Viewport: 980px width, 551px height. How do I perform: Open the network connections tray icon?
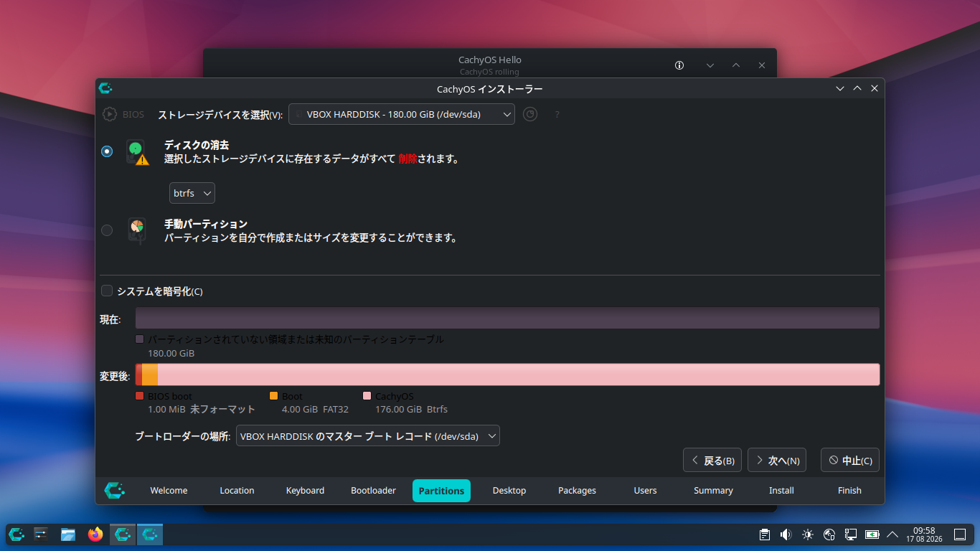coord(851,534)
